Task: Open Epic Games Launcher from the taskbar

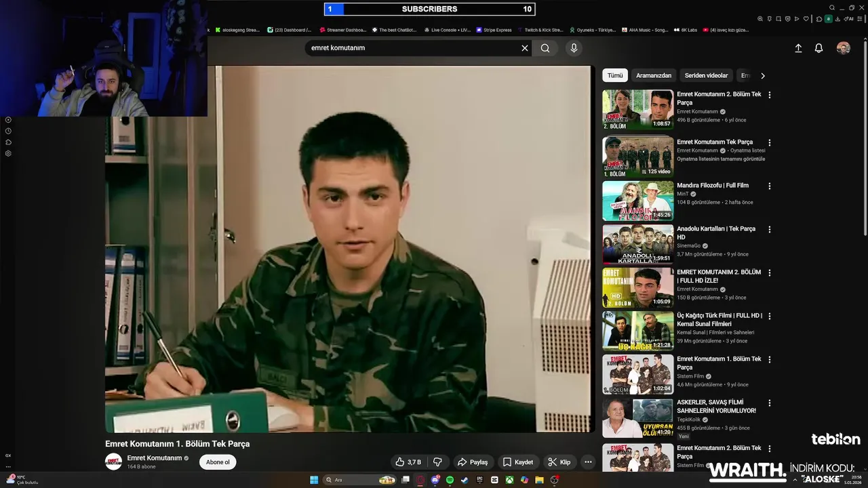Action: pos(479,480)
